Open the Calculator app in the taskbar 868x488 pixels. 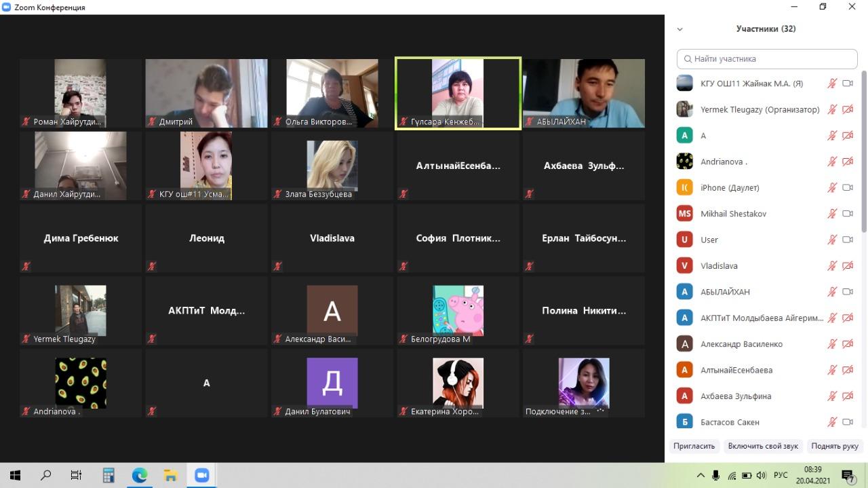coord(108,475)
